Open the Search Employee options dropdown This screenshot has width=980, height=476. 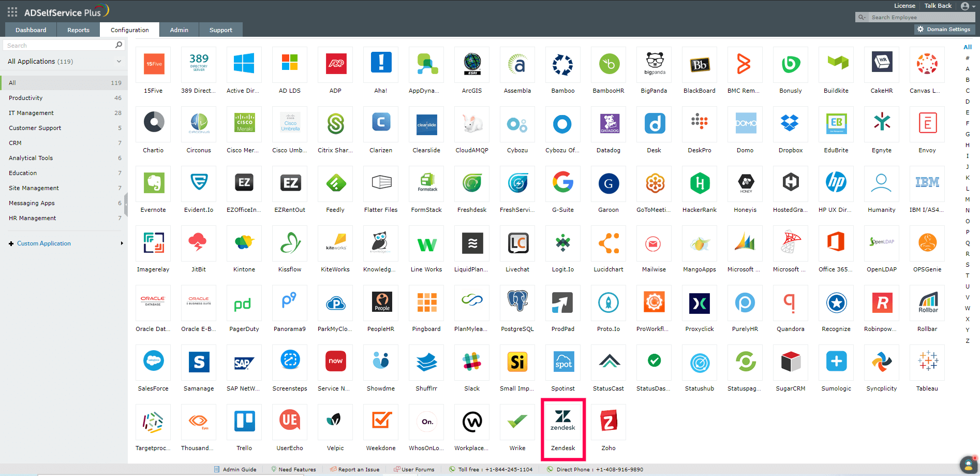click(x=862, y=17)
